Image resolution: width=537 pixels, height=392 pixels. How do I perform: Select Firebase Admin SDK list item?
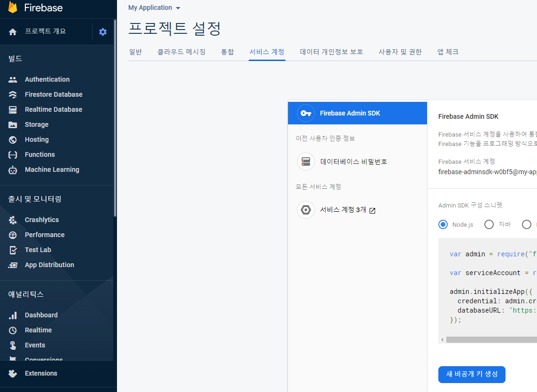tap(357, 113)
